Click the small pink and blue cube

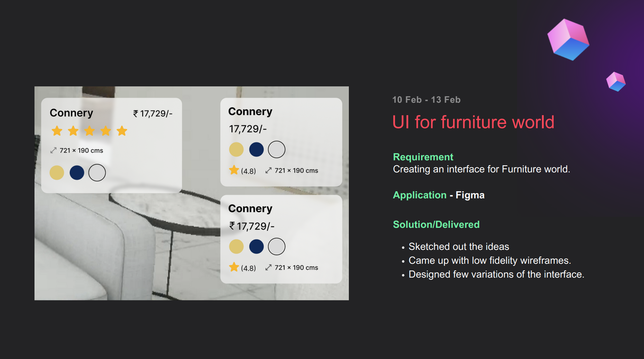click(x=616, y=82)
